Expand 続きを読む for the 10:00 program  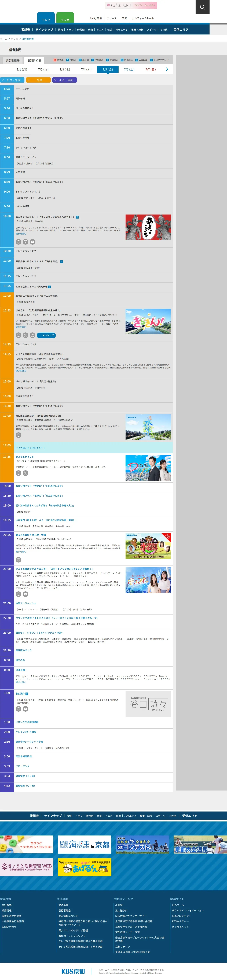(x=21, y=234)
